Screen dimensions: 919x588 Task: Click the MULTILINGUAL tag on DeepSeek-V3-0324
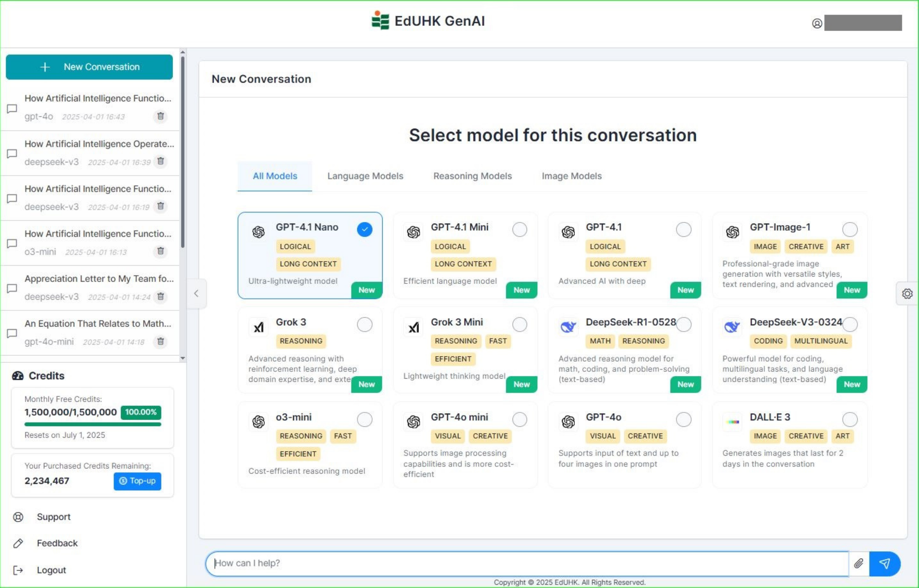[821, 341]
